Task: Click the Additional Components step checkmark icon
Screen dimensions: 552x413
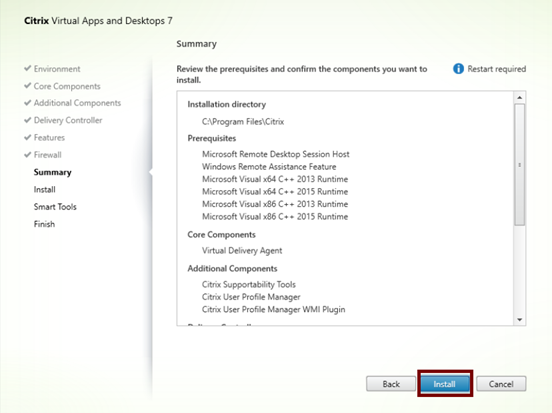Action: pyautogui.click(x=27, y=103)
